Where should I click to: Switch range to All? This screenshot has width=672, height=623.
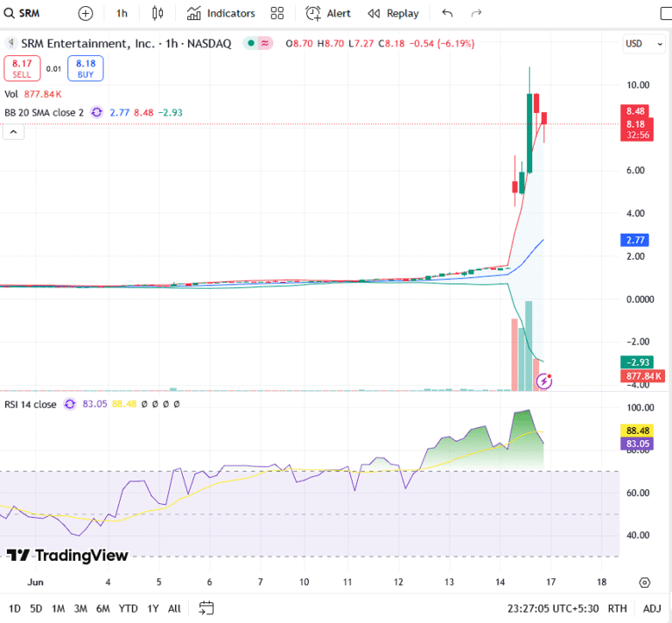(174, 608)
